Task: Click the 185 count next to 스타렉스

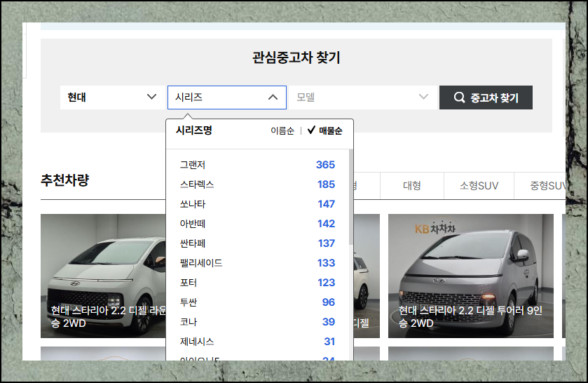Action: coord(326,184)
